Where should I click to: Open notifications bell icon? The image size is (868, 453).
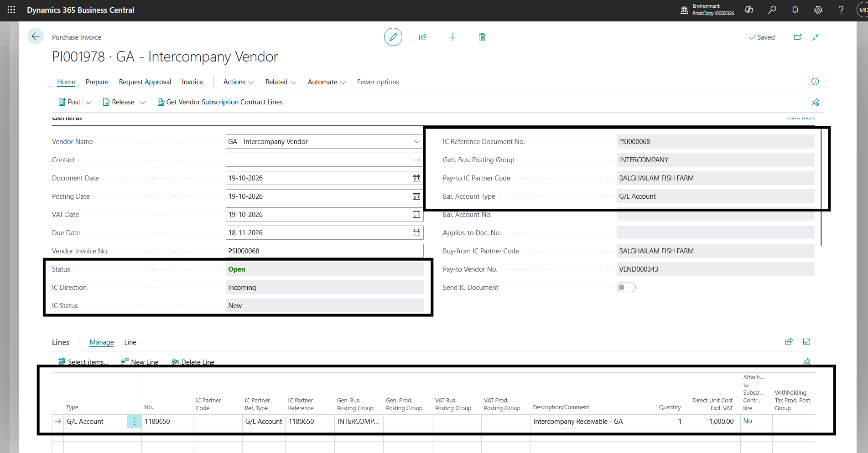point(795,10)
